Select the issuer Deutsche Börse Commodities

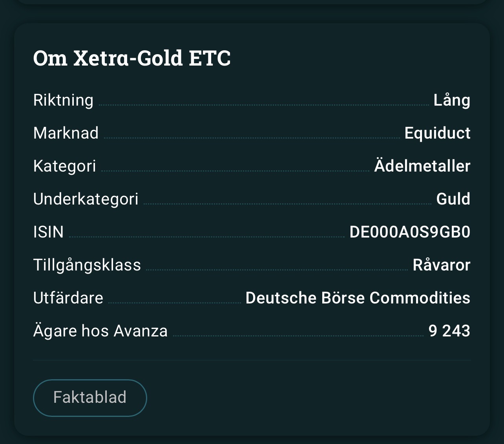[358, 298]
